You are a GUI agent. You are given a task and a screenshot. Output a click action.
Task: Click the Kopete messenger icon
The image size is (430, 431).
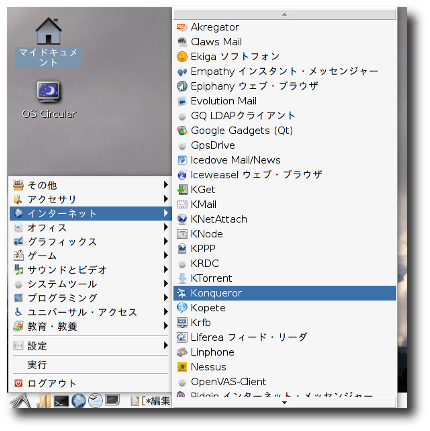pos(182,308)
